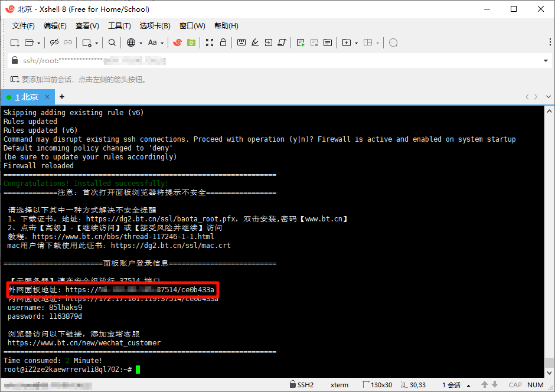Viewport: 555px width, 392px height.
Task: Open the SSH address bar dropdown
Action: [x=546, y=61]
